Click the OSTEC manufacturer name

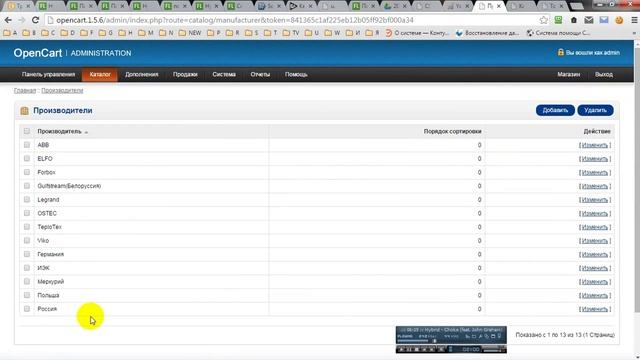[x=47, y=213]
